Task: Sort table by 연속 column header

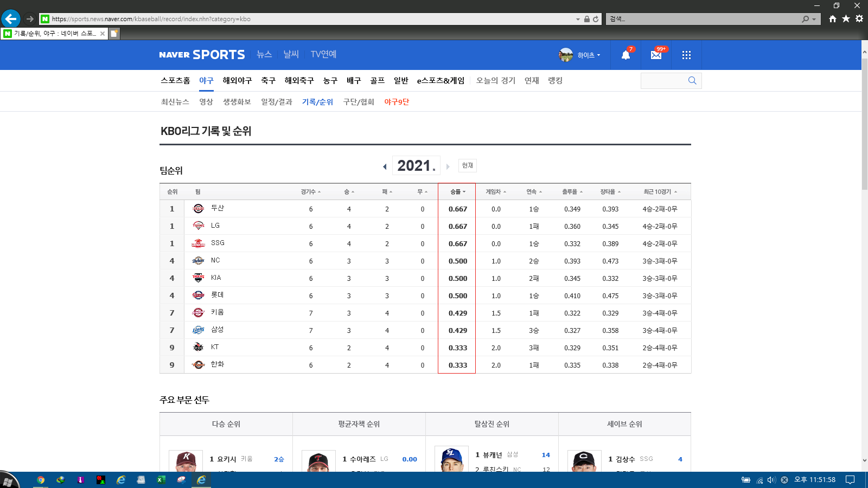Action: (x=534, y=191)
